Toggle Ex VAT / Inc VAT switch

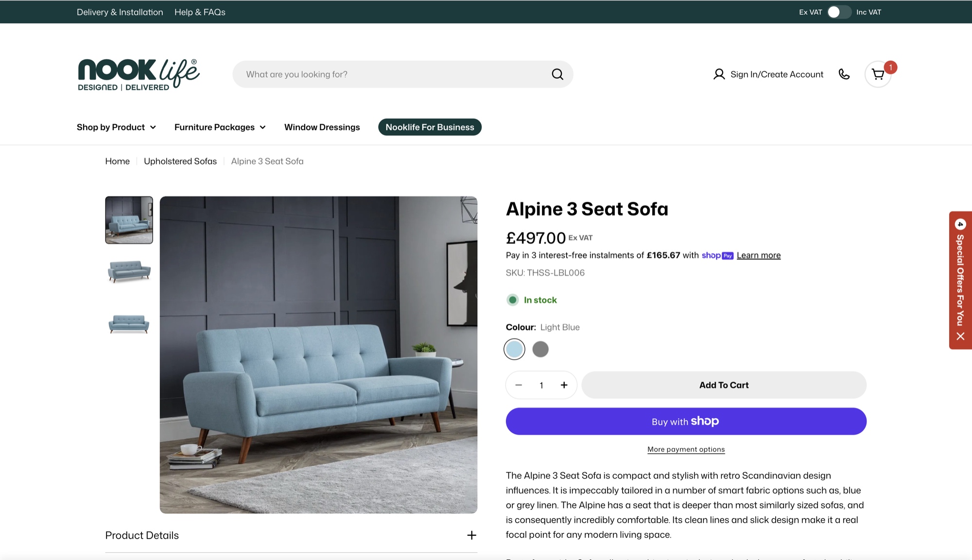click(839, 12)
